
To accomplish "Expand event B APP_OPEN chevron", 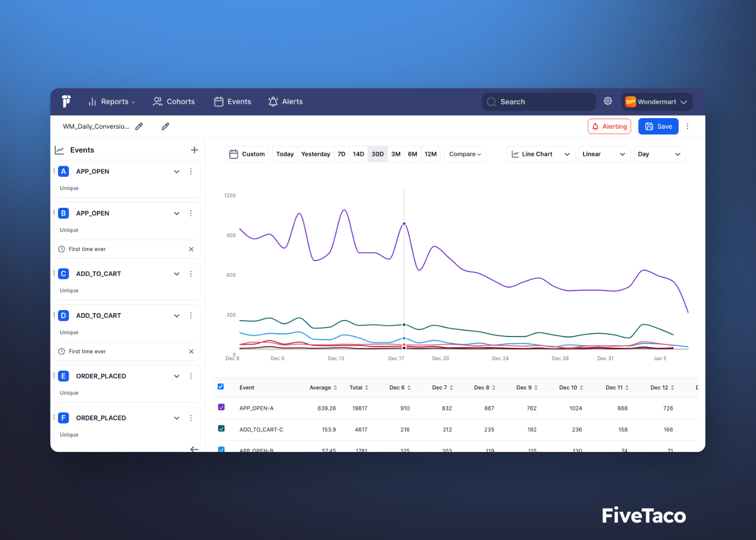I will coord(177,214).
